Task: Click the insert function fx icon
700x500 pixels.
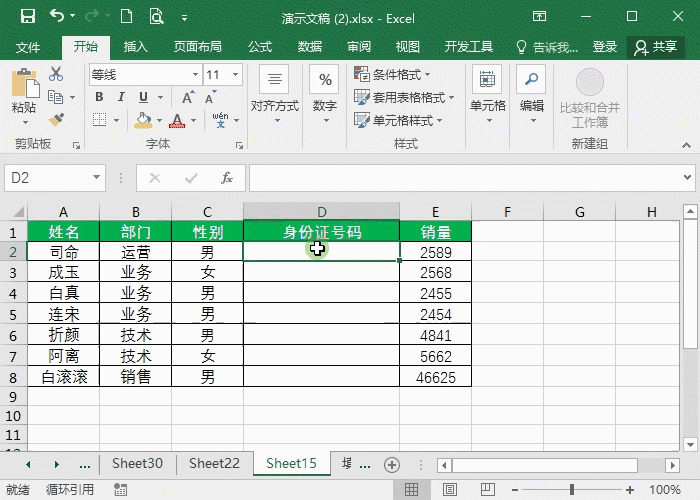Action: pos(227,178)
